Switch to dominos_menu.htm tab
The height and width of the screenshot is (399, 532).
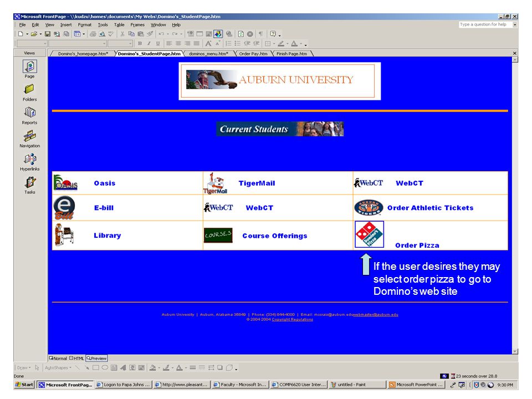point(208,54)
